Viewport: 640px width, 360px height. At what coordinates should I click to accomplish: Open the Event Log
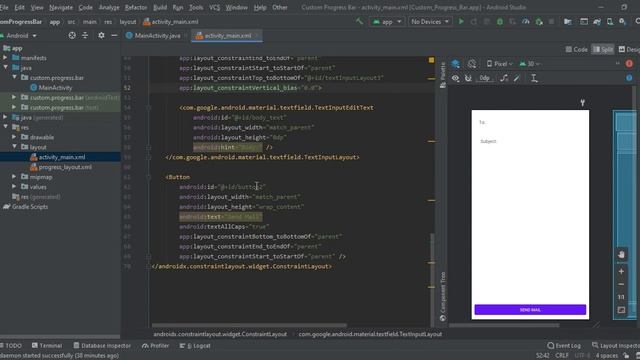[x=564, y=346]
